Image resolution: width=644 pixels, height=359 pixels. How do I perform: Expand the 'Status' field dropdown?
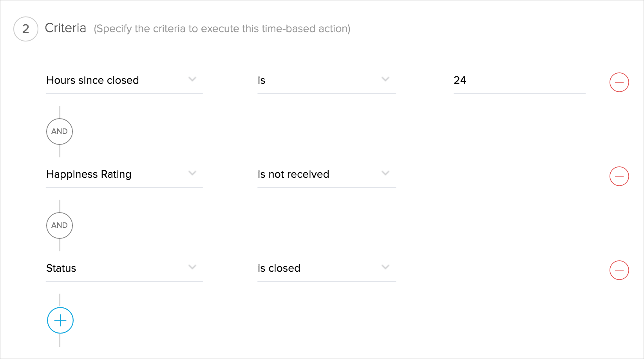[118, 269]
